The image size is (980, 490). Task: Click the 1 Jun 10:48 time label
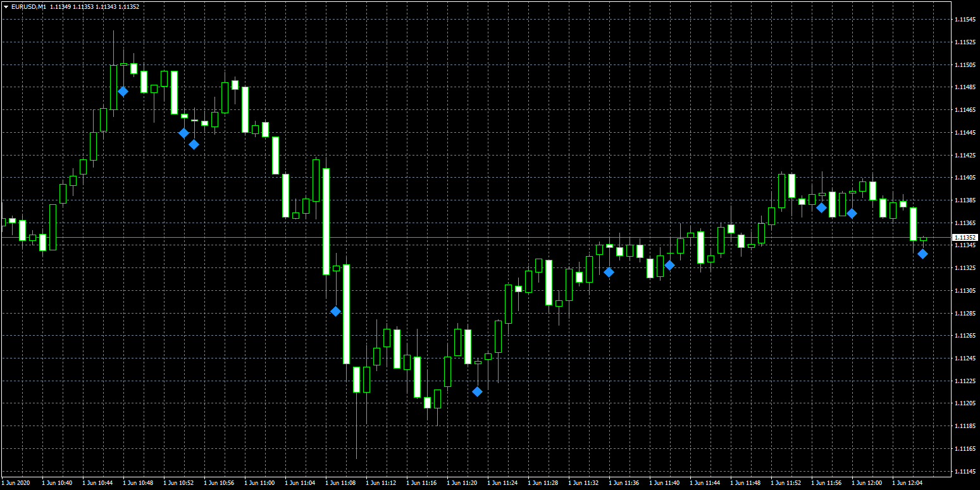coord(138,483)
